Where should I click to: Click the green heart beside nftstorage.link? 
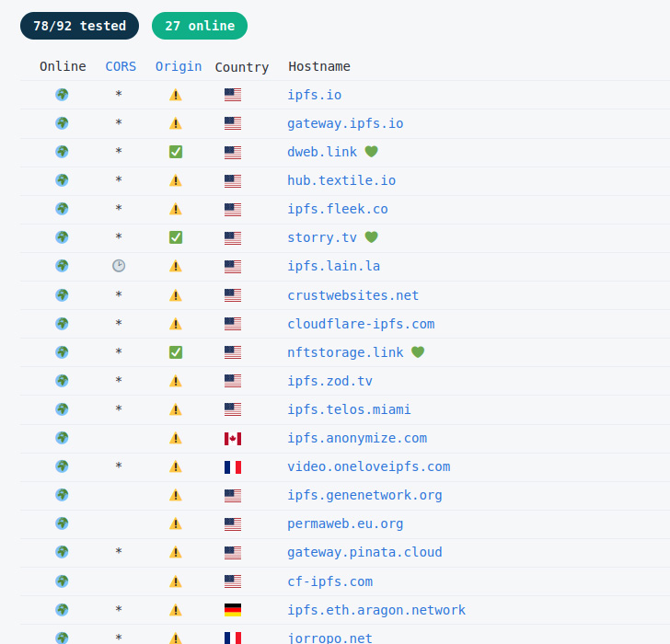pos(418,352)
